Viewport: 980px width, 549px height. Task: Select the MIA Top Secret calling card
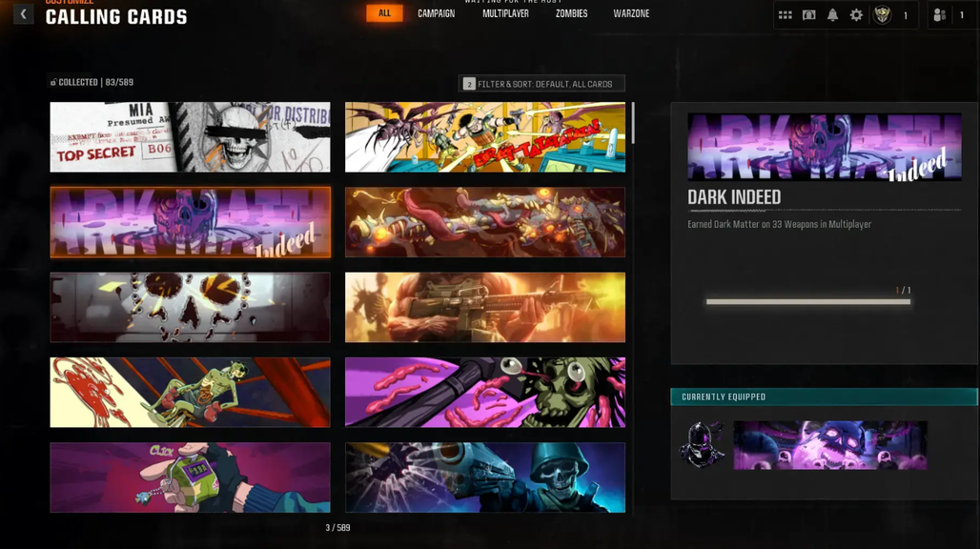click(x=190, y=137)
